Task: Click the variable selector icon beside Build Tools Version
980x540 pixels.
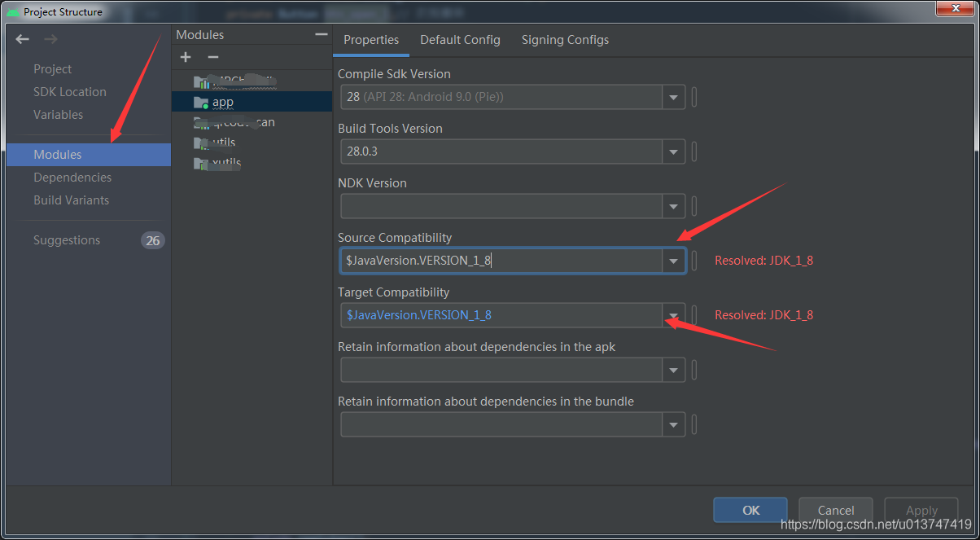Action: [693, 151]
